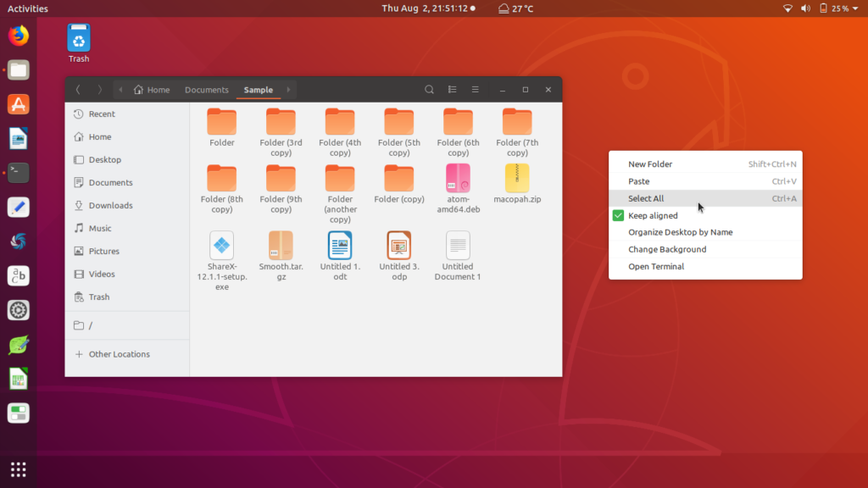Open the Trash from the desktop icon
868x488 pixels.
78,38
